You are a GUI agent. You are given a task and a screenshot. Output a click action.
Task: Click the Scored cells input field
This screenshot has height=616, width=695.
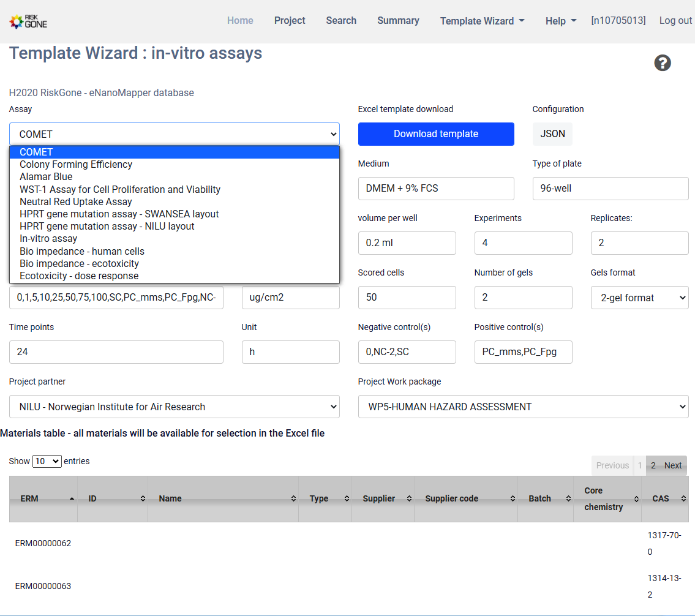(x=407, y=298)
